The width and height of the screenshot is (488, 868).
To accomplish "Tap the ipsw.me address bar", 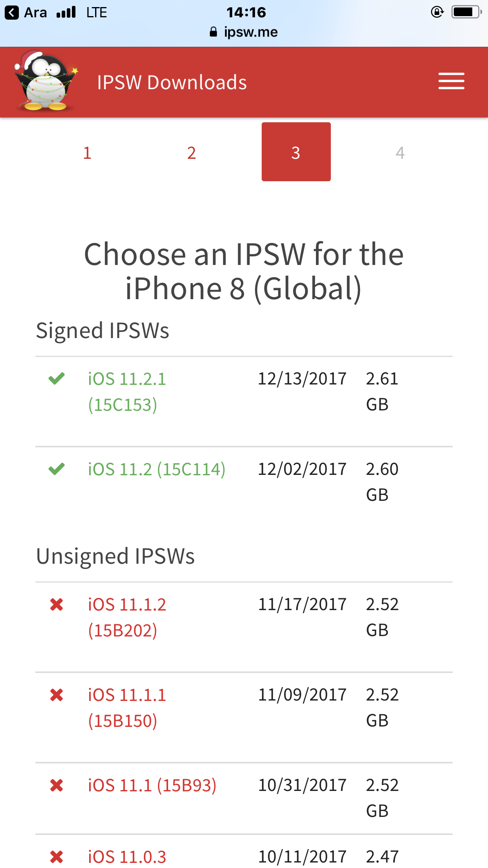I will coord(244,32).
